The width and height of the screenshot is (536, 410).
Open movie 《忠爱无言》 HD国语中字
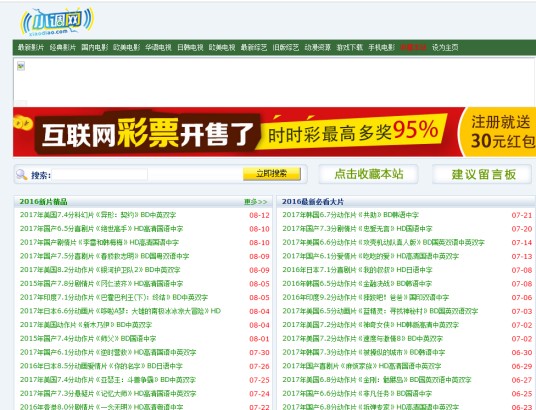[357, 229]
